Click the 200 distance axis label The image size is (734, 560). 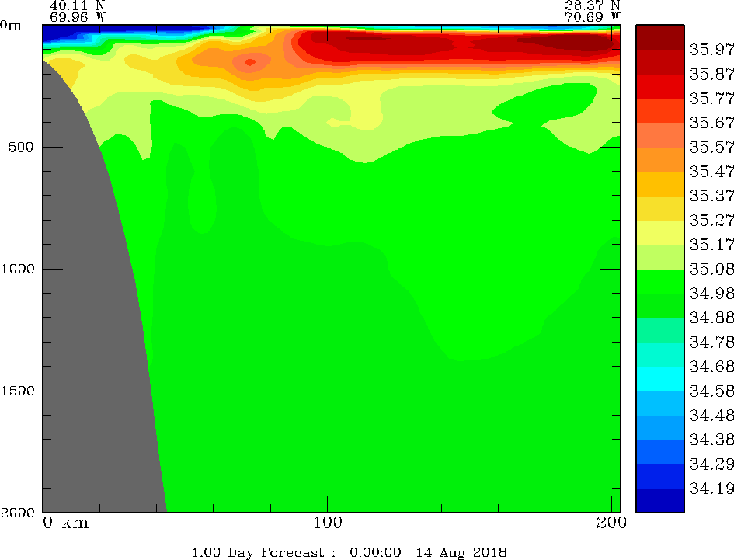[611, 523]
